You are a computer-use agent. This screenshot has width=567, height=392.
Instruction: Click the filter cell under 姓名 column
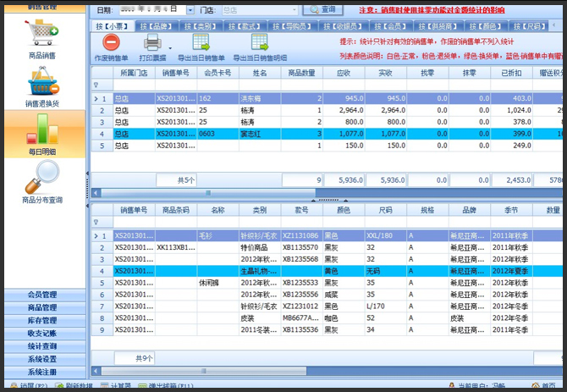[x=260, y=85]
